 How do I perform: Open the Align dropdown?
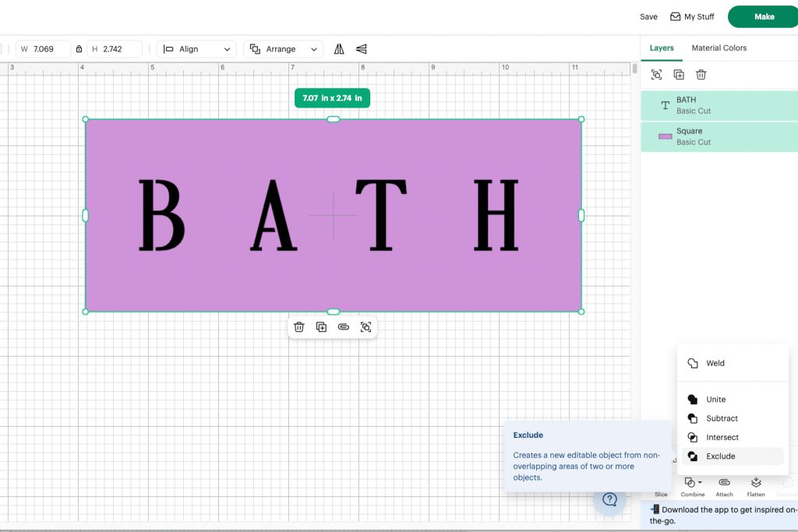point(196,48)
